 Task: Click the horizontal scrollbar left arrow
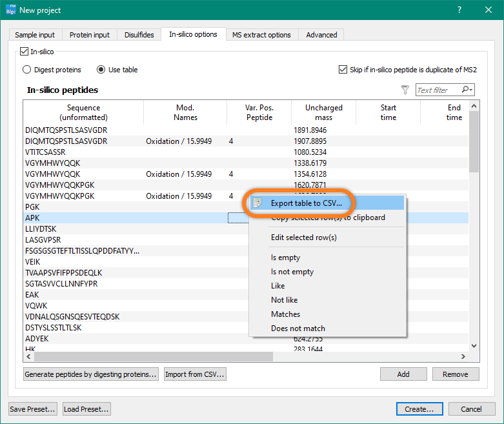30,357
